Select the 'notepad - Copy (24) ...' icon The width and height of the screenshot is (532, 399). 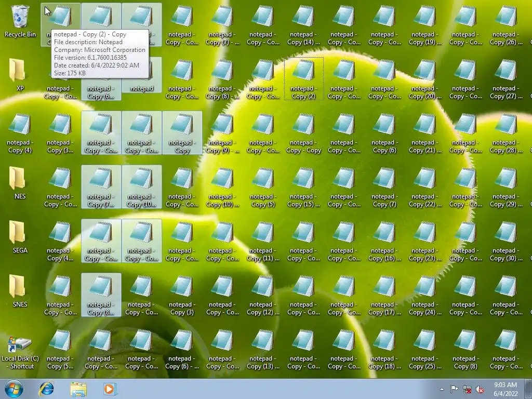(425, 295)
